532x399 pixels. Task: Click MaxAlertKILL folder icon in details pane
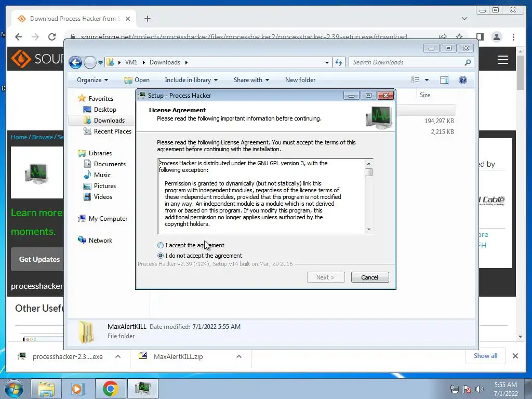click(x=86, y=332)
